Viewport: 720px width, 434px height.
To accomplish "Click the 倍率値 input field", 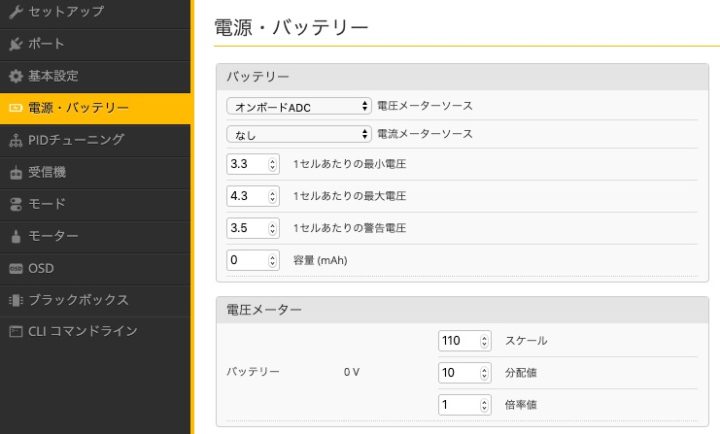I will coord(457,405).
